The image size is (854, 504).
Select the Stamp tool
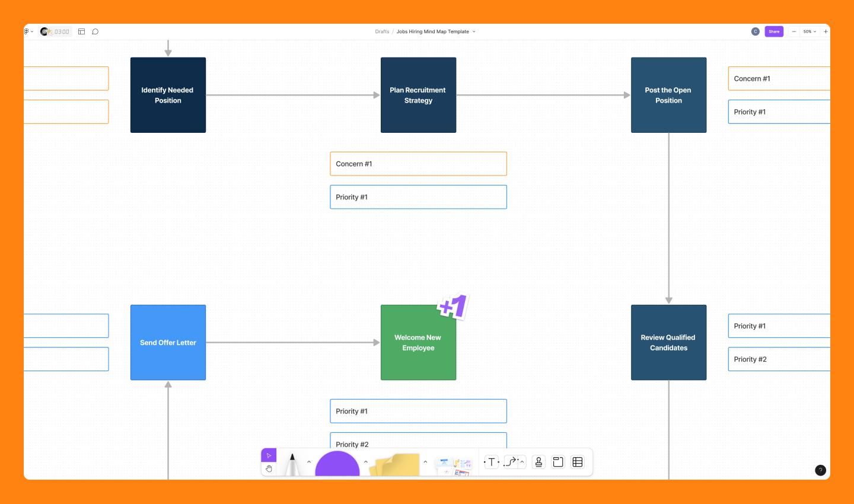coord(538,462)
